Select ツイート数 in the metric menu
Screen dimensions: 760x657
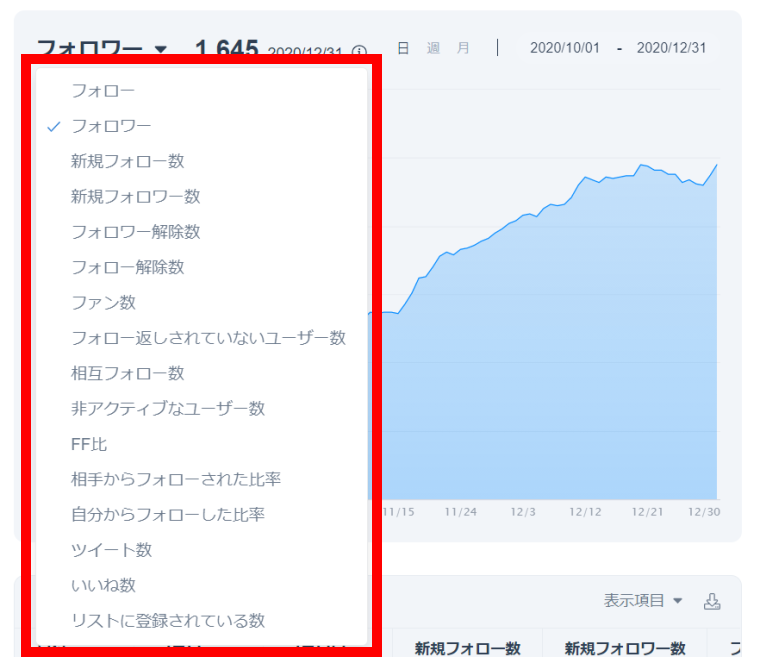click(x=111, y=550)
